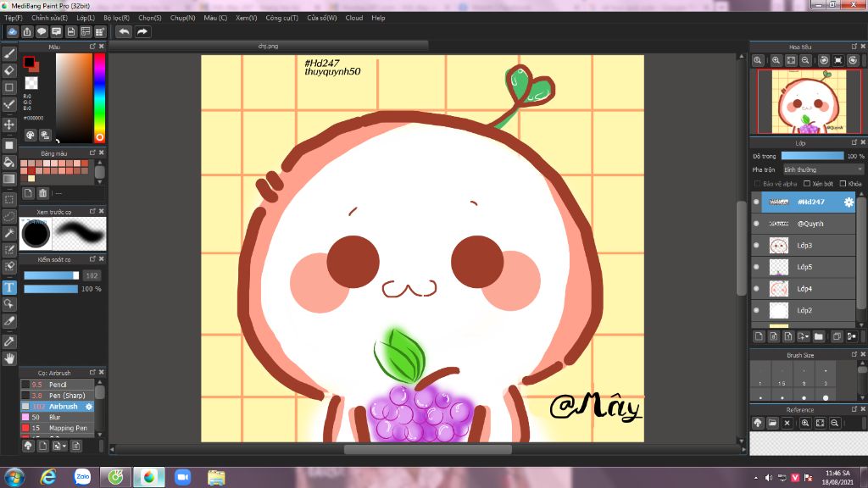Click the export/share icon in toolbar
The image size is (868, 488).
click(27, 31)
